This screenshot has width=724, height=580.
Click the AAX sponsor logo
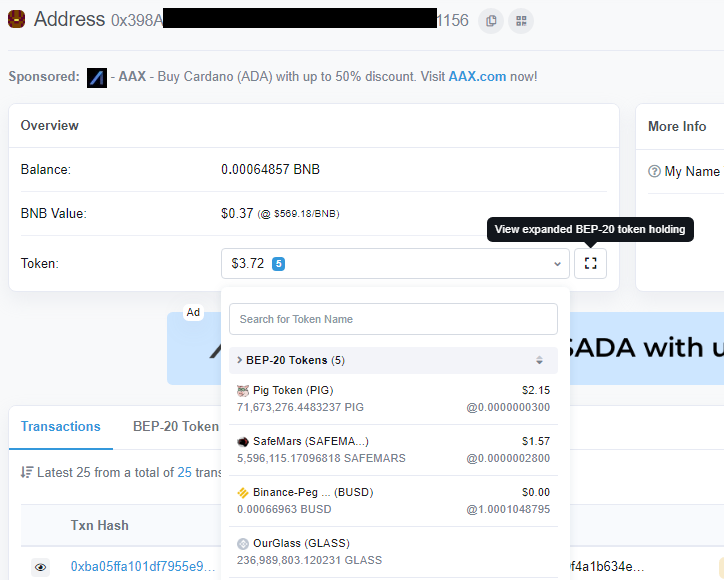pyautogui.click(x=97, y=78)
